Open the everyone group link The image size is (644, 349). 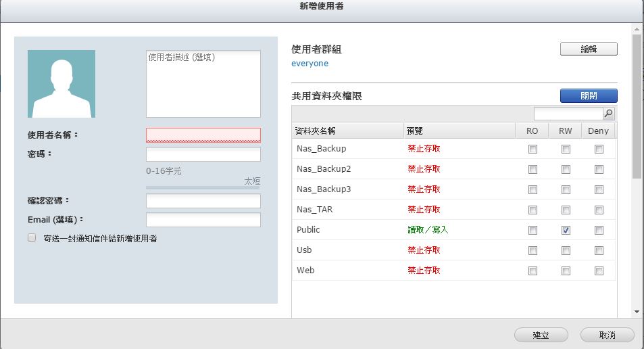(309, 64)
